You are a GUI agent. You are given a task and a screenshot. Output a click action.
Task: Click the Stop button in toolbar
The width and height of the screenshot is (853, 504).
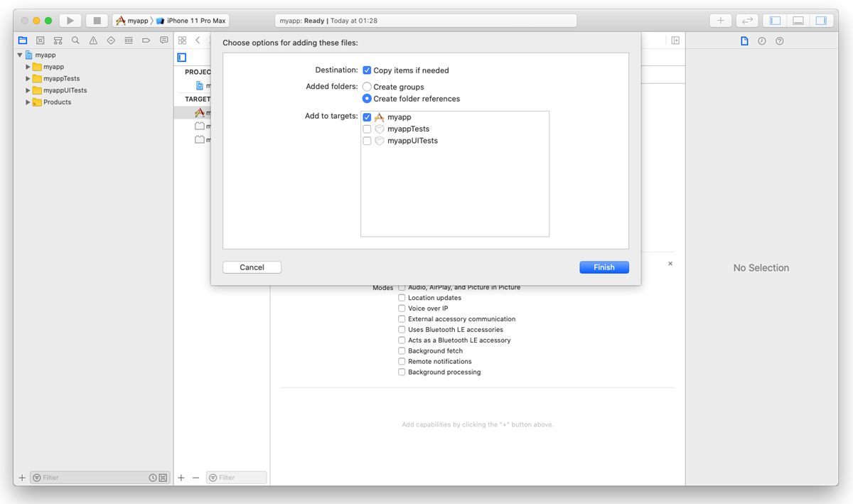[x=97, y=21]
